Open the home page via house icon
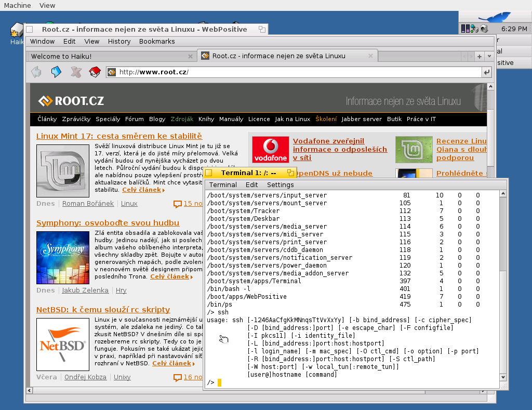The image size is (532, 410). tap(95, 72)
